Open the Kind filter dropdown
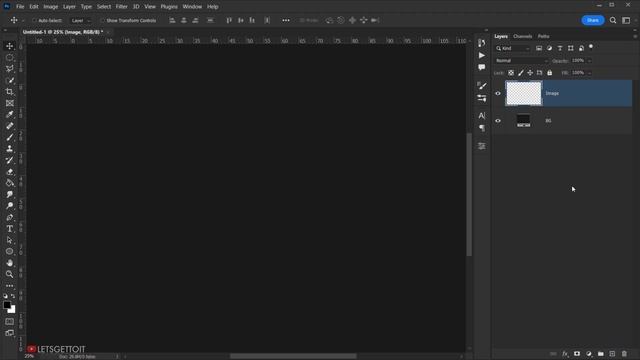 click(513, 48)
